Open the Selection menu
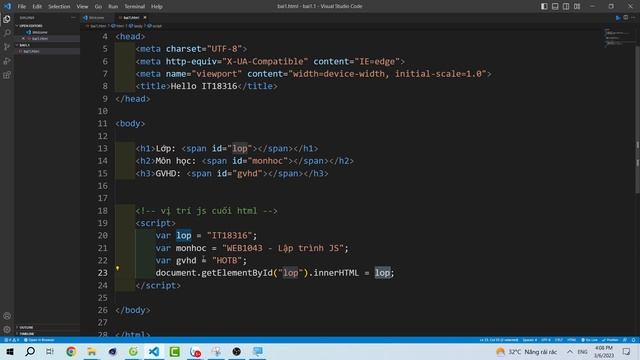 (59, 6)
